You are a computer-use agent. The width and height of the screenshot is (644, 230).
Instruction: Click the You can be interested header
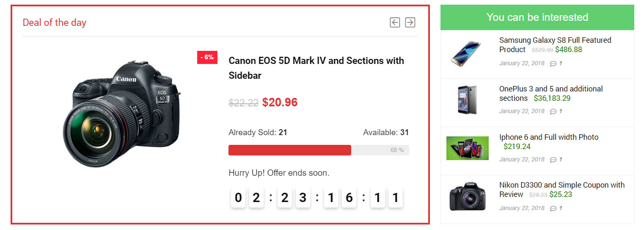pos(537,17)
